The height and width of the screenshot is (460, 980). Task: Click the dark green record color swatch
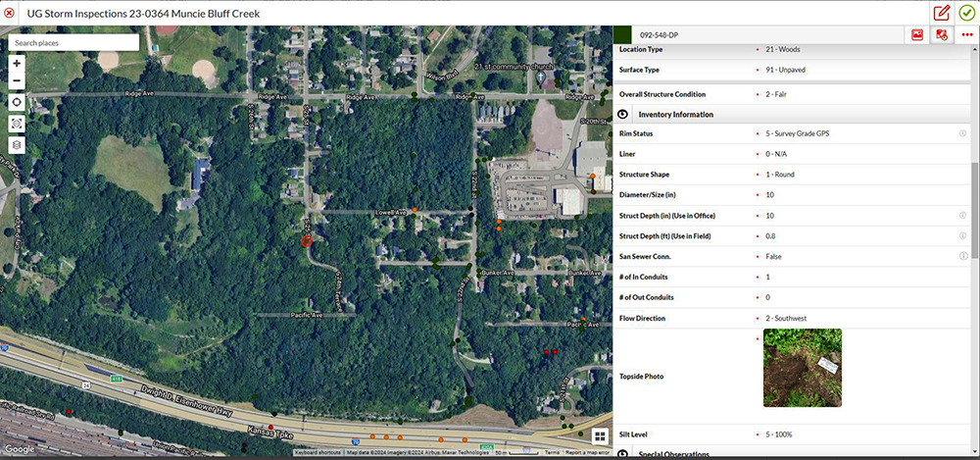point(622,35)
